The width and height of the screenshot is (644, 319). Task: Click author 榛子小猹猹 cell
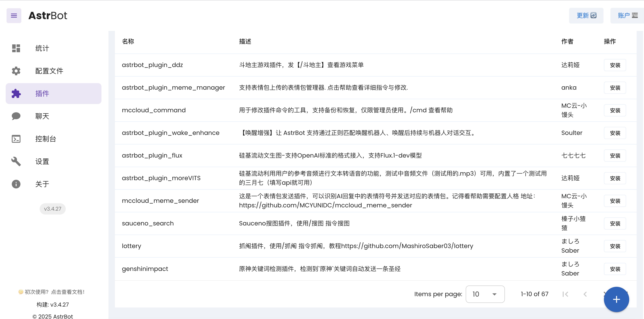click(573, 223)
